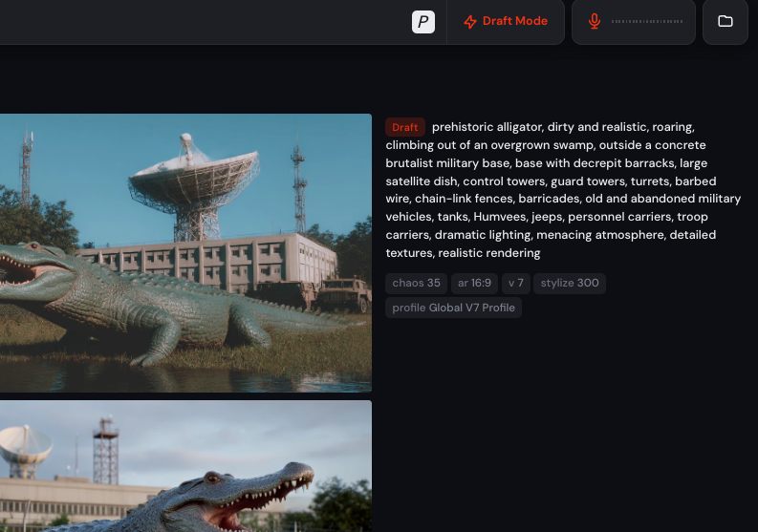Click the prompt text starting 'prehistoric alligator'
This screenshot has width=758, height=532.
(x=563, y=190)
